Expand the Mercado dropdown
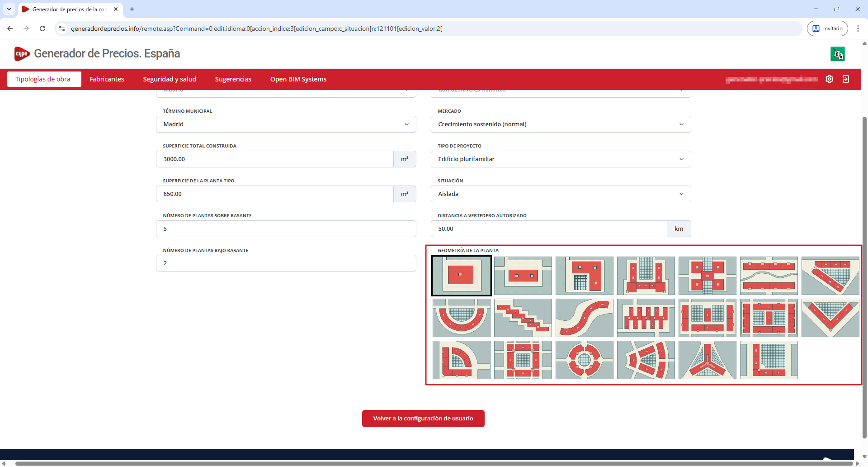 (561, 124)
